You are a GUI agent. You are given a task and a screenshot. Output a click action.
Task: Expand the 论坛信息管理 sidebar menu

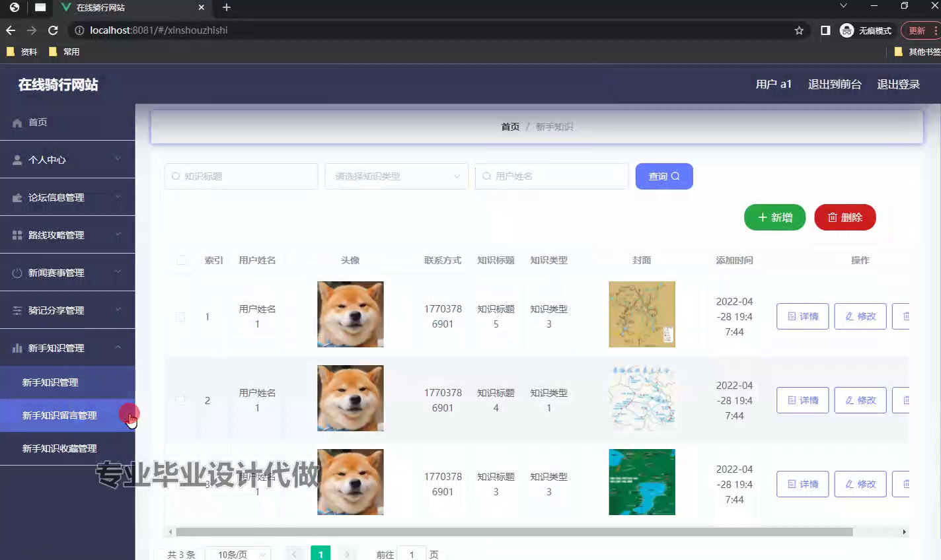click(67, 197)
